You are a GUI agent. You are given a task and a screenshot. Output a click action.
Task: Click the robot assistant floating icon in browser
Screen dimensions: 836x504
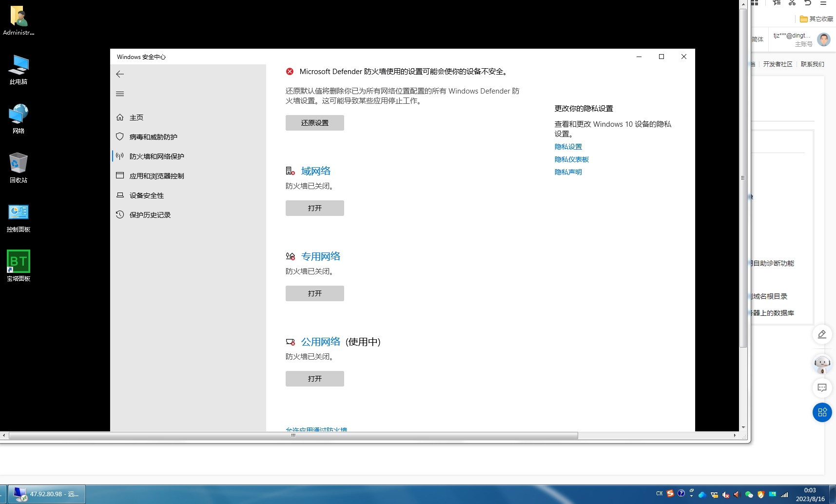tap(822, 364)
